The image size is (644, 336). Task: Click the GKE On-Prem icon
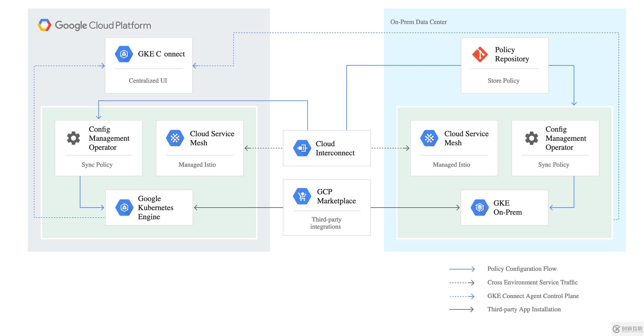[480, 208]
